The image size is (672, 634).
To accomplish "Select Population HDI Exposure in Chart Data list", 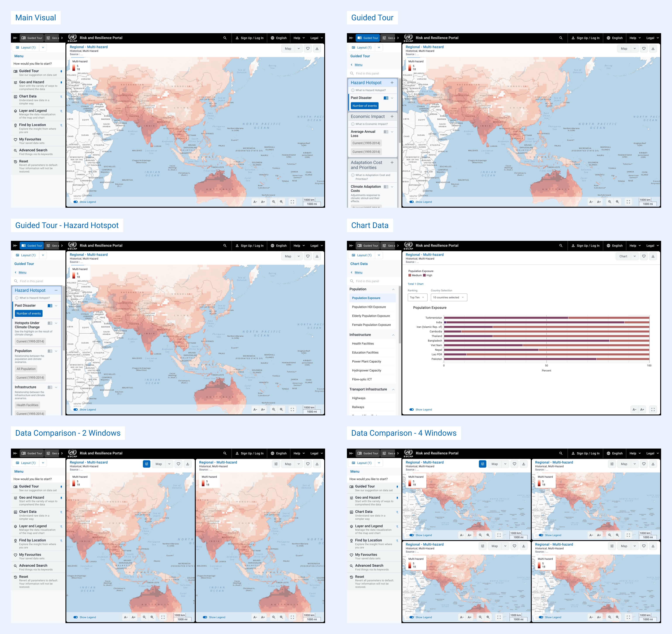I will 369,307.
